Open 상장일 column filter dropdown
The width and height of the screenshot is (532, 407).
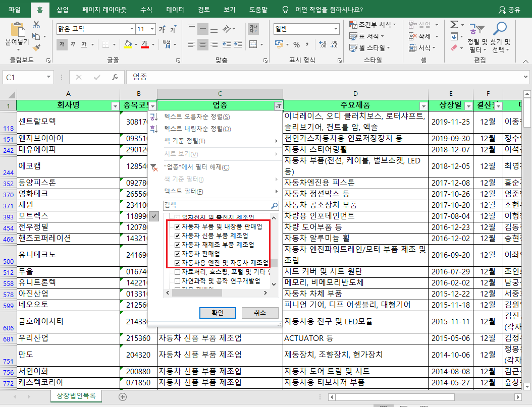tap(468, 106)
